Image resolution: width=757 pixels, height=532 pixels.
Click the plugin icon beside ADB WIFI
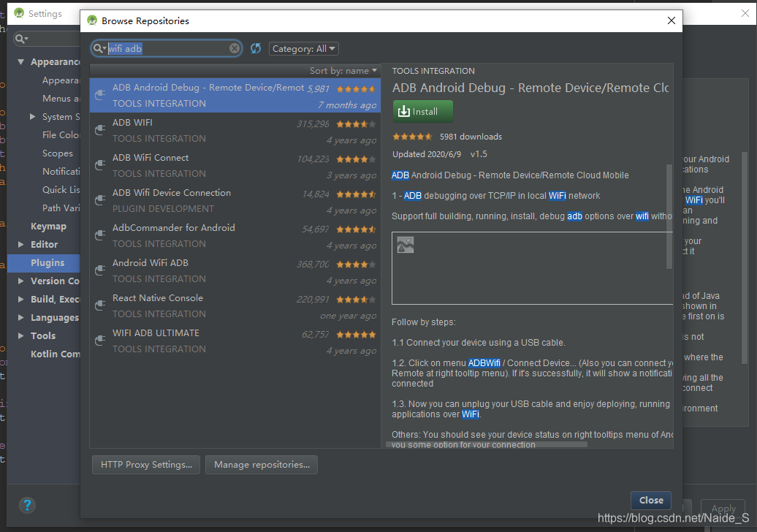point(100,130)
